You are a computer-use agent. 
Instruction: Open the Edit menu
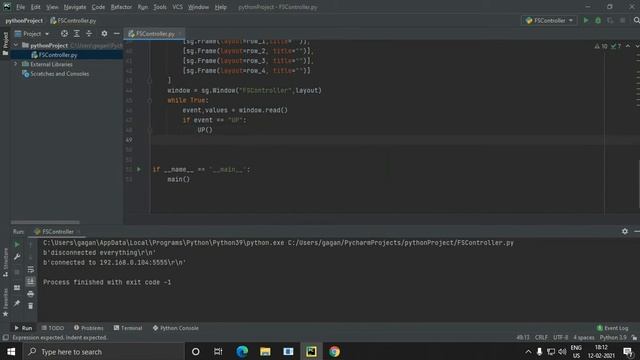click(36, 7)
